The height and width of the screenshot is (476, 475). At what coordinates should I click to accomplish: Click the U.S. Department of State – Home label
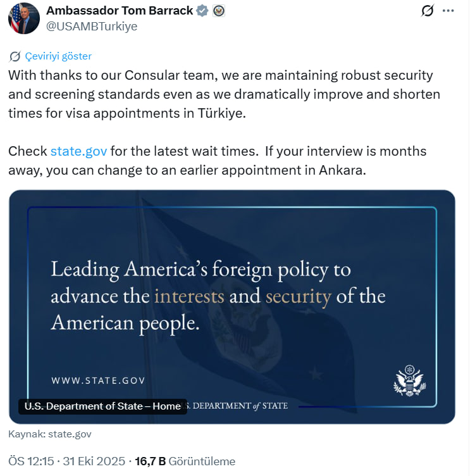coord(102,406)
